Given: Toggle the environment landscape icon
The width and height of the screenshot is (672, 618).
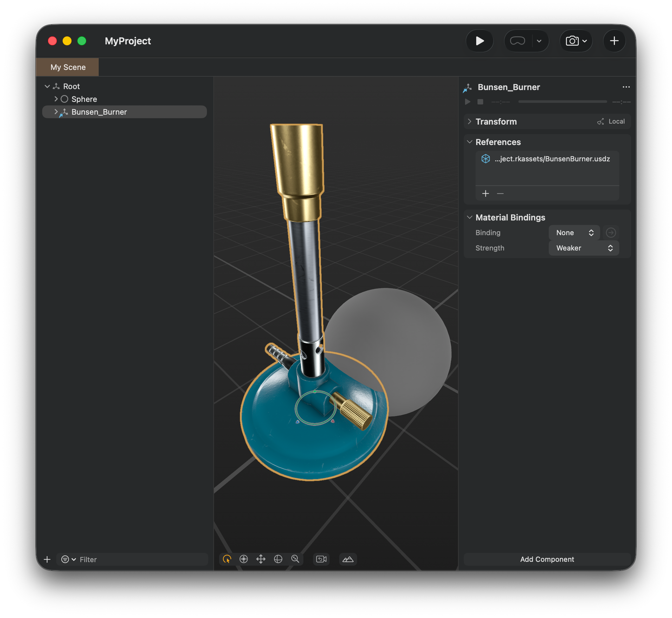Looking at the screenshot, I should pyautogui.click(x=348, y=559).
